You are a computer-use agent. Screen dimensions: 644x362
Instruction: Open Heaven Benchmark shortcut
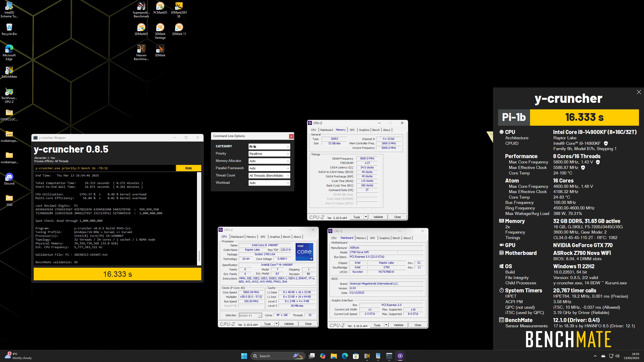(141, 52)
